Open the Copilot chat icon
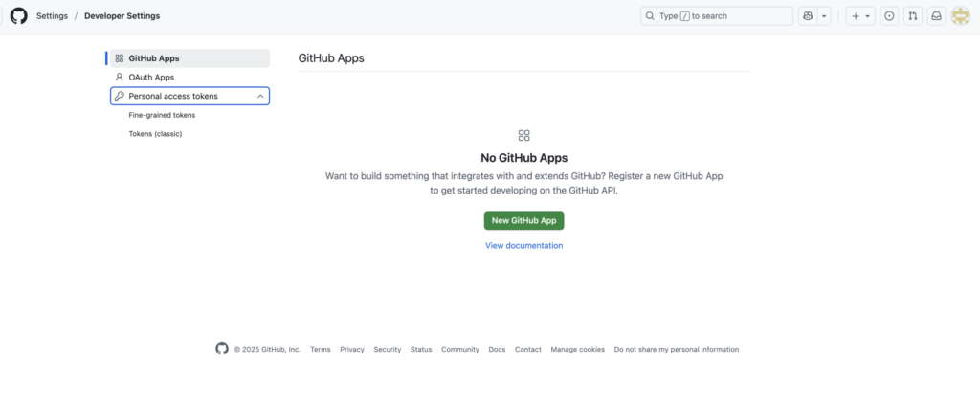The image size is (980, 410). pos(809,16)
